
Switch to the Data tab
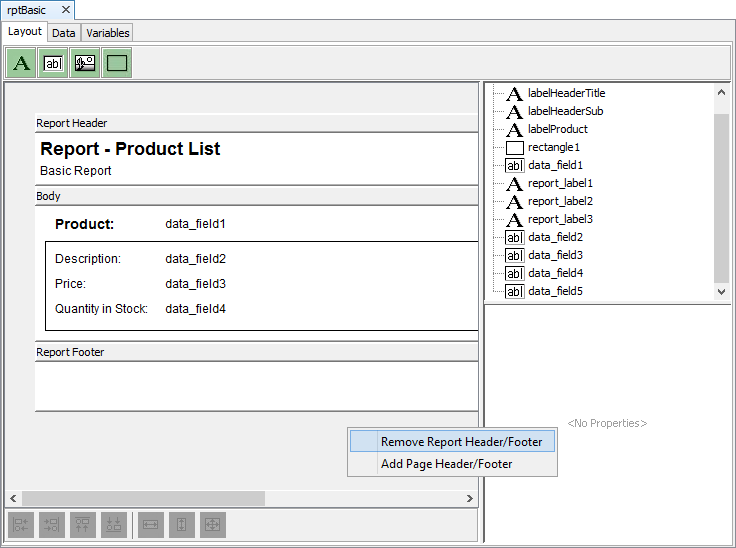pyautogui.click(x=64, y=33)
